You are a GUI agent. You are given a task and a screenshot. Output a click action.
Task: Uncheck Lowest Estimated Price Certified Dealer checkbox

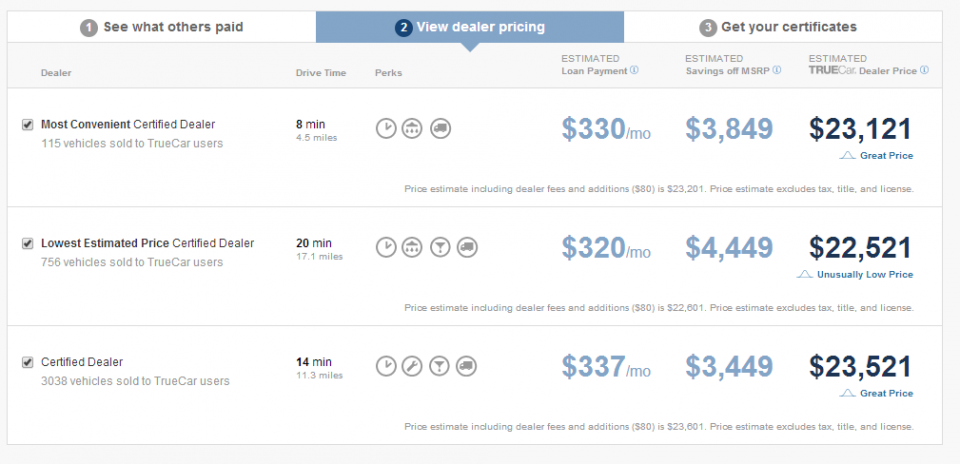pyautogui.click(x=27, y=244)
